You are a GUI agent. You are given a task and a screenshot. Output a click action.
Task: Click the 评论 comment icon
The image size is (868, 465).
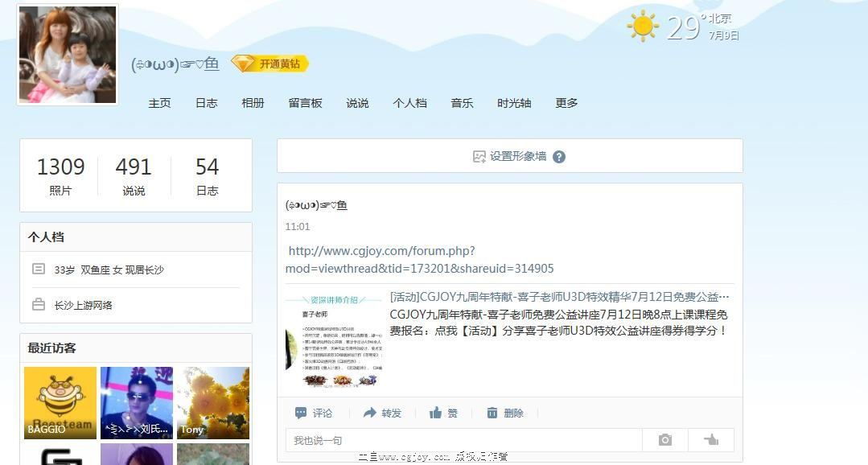pos(301,413)
